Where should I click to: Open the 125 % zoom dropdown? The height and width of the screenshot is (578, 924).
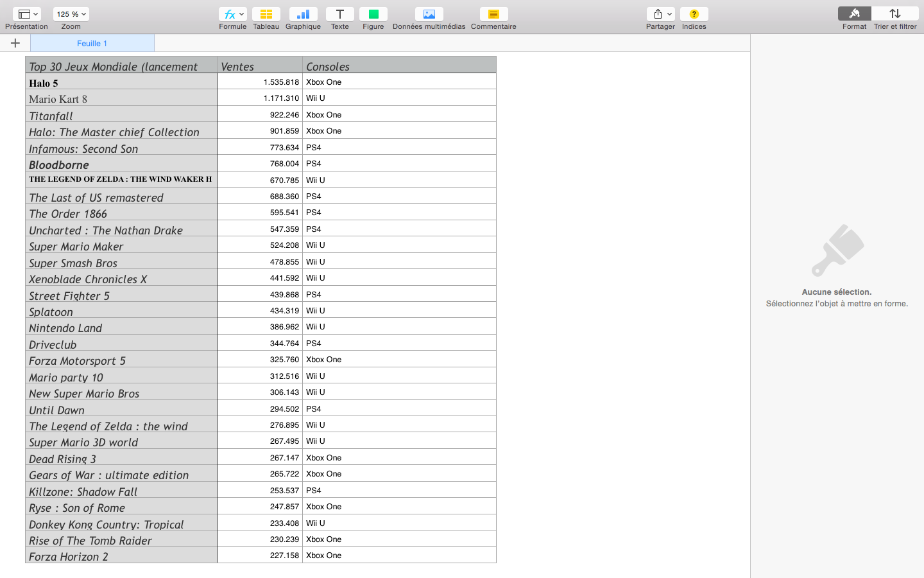pos(71,14)
